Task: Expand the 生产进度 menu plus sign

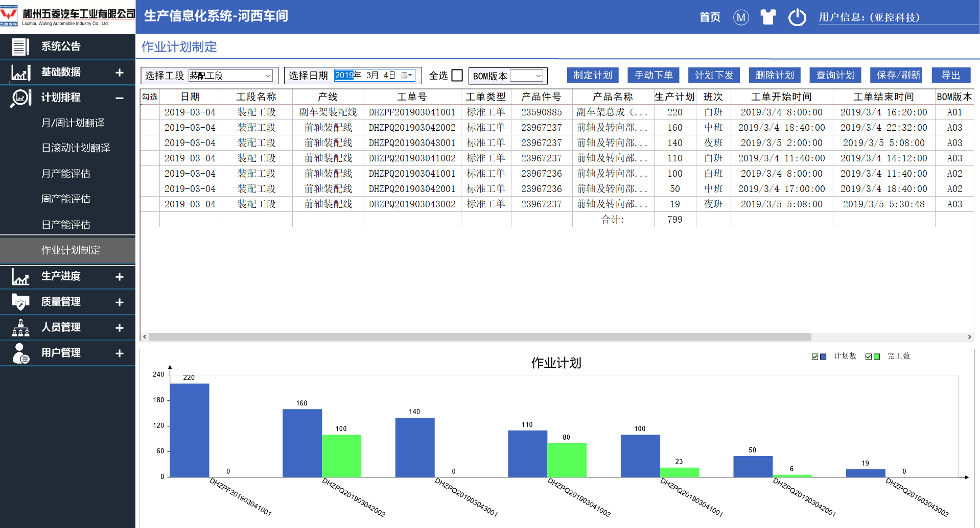Action: [x=120, y=277]
